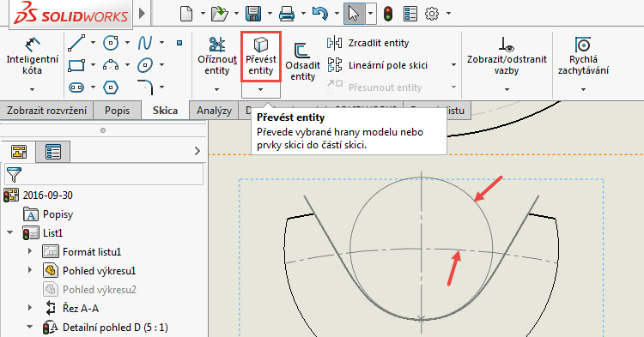
Task: Select the Spline sketch tool
Action: pyautogui.click(x=145, y=43)
